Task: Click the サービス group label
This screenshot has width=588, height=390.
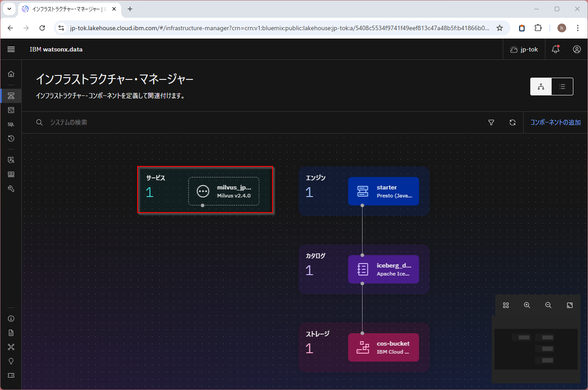Action: pyautogui.click(x=156, y=178)
